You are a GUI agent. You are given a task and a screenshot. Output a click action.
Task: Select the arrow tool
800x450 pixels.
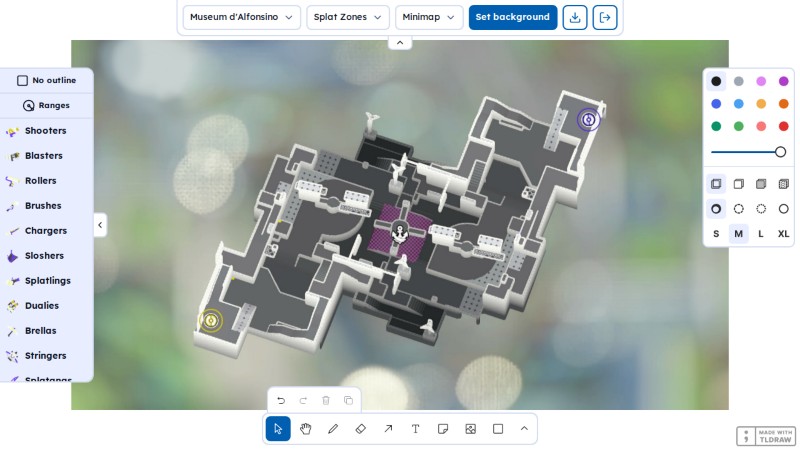(x=388, y=429)
